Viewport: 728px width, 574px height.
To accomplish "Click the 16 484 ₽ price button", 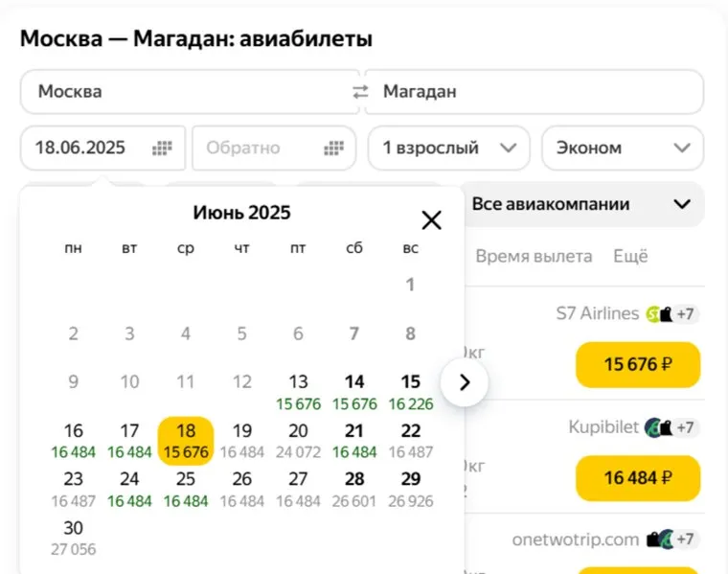I will [638, 477].
